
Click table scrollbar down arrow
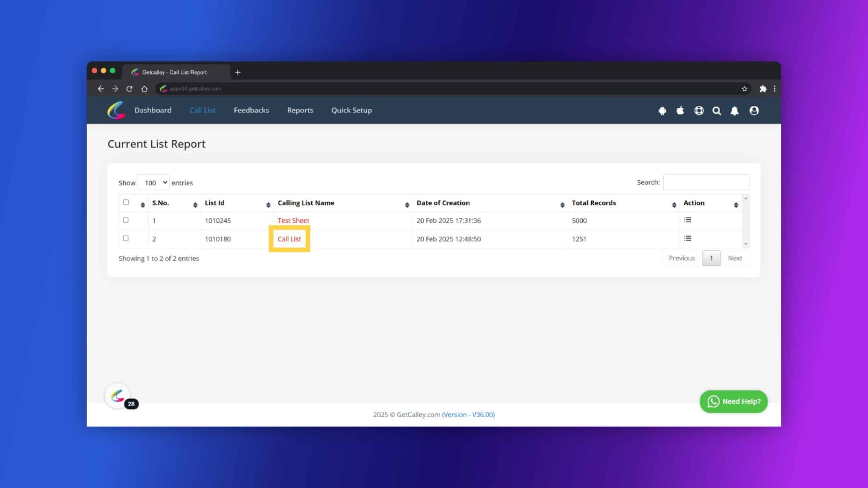click(746, 244)
